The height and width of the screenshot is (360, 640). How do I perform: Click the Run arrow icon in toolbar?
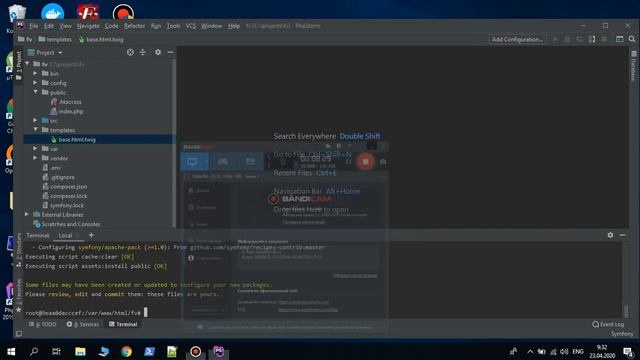[555, 39]
